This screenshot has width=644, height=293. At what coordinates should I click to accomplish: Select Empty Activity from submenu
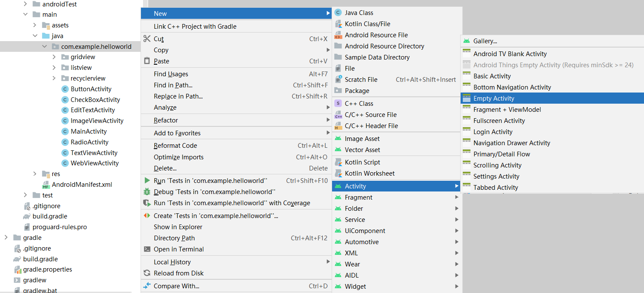click(x=494, y=99)
